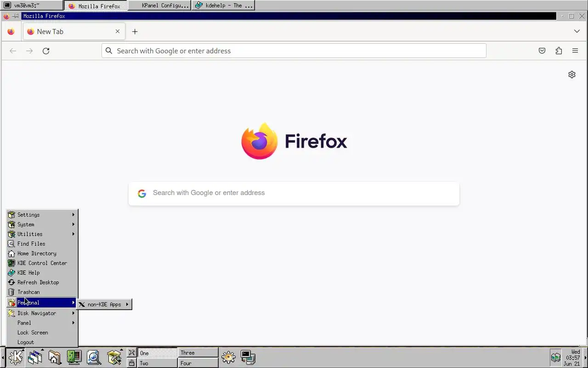The height and width of the screenshot is (368, 588).
Task: Hide panel using left edge handle
Action: pyautogui.click(x=2, y=357)
